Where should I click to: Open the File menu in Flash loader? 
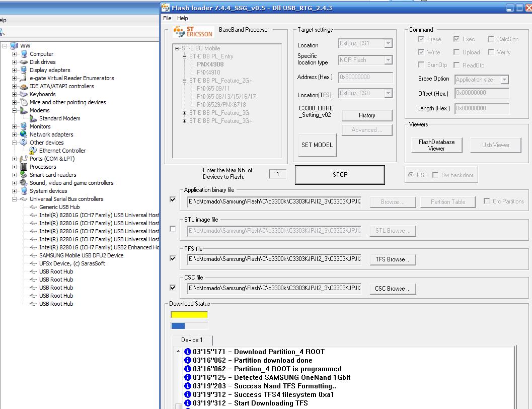coord(167,18)
